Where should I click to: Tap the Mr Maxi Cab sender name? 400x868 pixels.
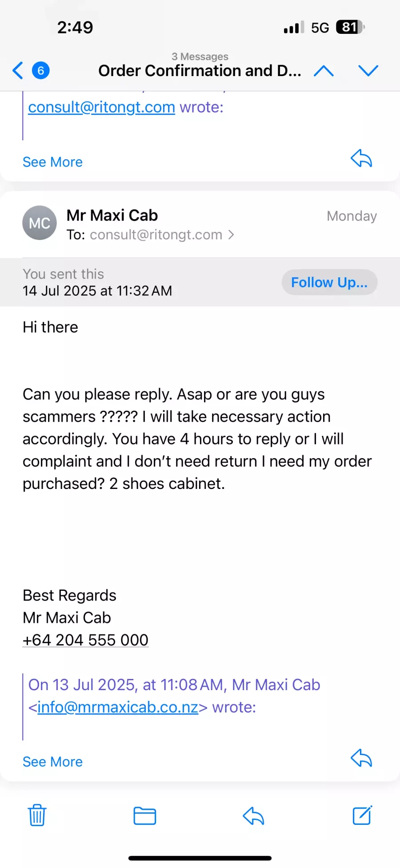point(112,215)
